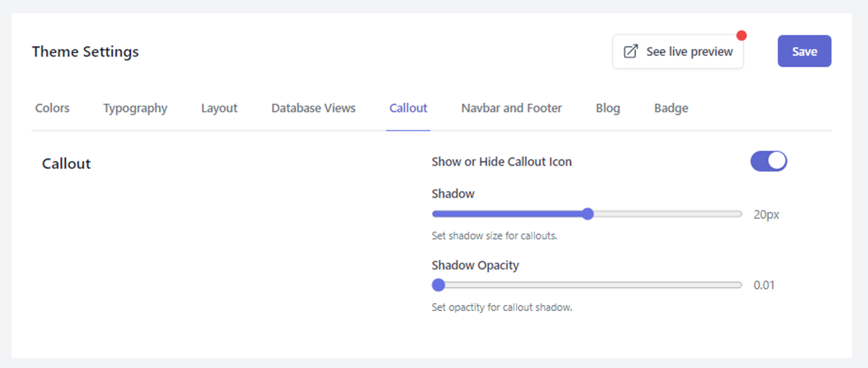Switch to the Colors tab
The width and height of the screenshot is (868, 368).
tap(52, 108)
